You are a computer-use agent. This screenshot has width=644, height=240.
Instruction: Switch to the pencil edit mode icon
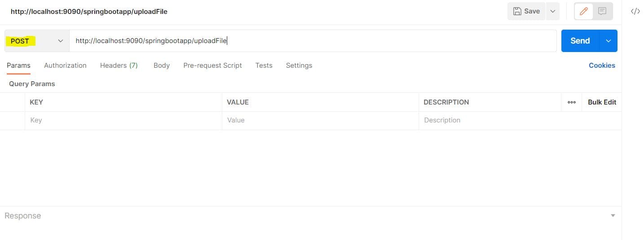(x=584, y=11)
